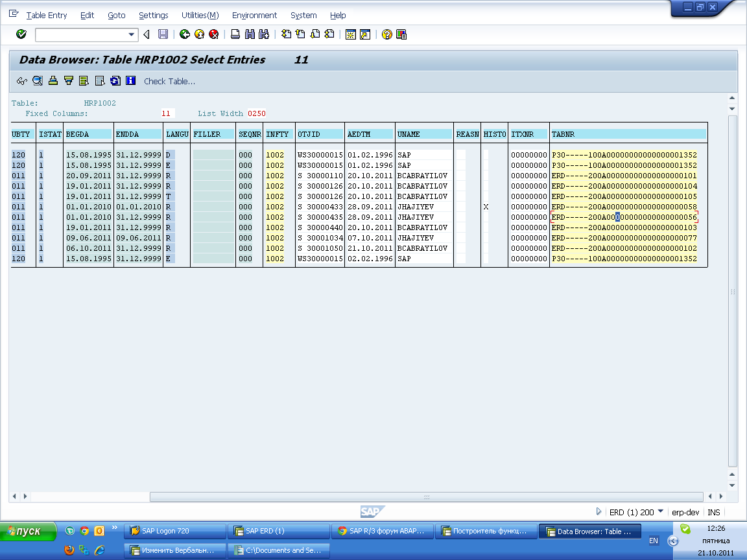Launch Firefox from quick launch

click(69, 550)
